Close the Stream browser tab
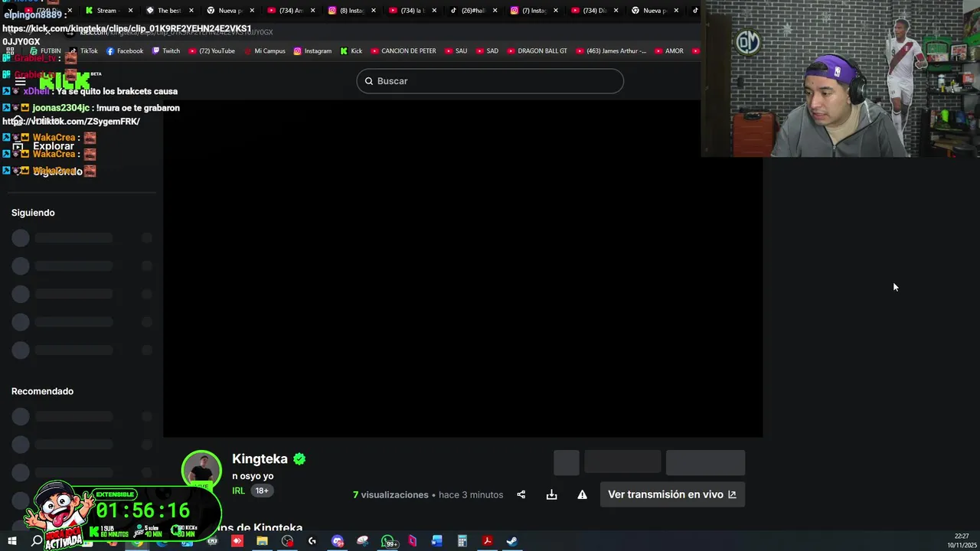 pos(130,11)
